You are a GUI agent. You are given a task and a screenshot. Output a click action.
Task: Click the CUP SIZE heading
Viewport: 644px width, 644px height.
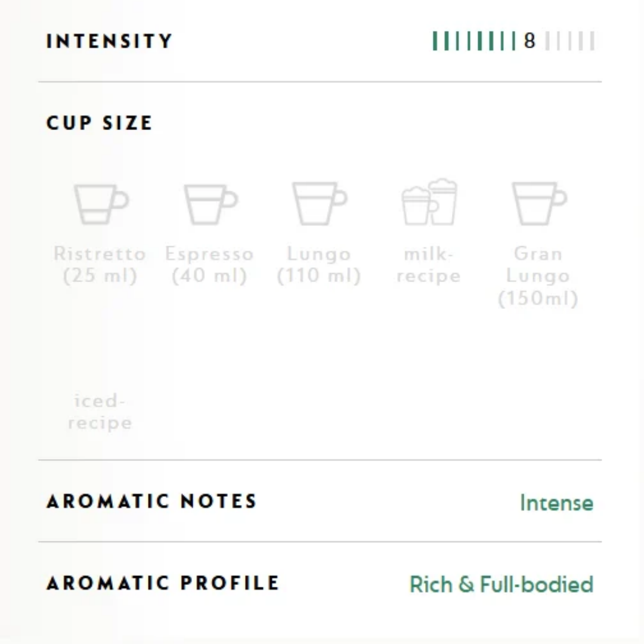[x=100, y=123]
